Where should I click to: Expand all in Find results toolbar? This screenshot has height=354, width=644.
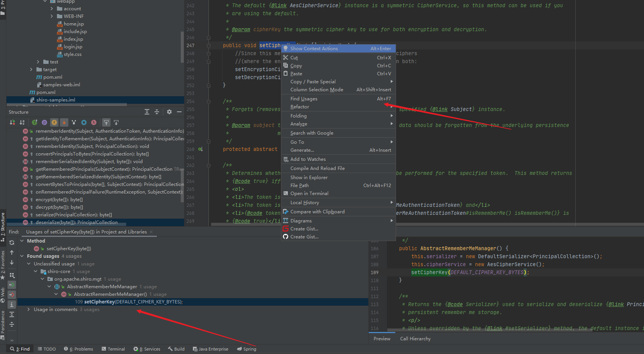[12, 314]
